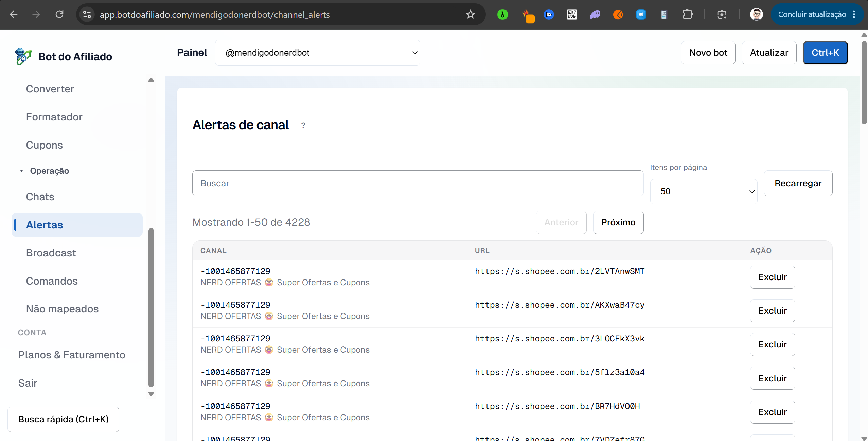Image resolution: width=868 pixels, height=441 pixels.
Task: Focus the Buscar search field
Action: [418, 183]
